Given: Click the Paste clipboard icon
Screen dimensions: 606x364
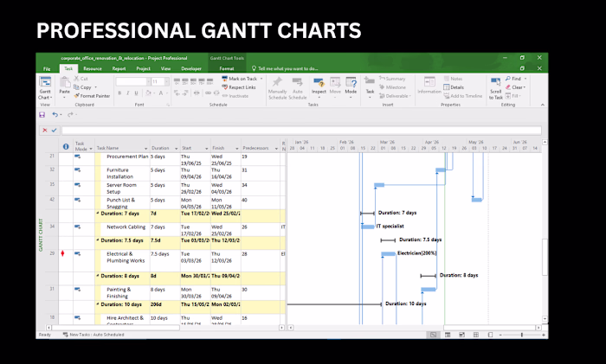Looking at the screenshot, I should [64, 82].
